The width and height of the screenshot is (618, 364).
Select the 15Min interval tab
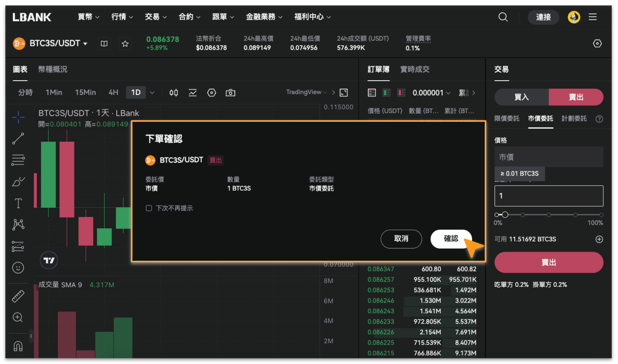[85, 93]
